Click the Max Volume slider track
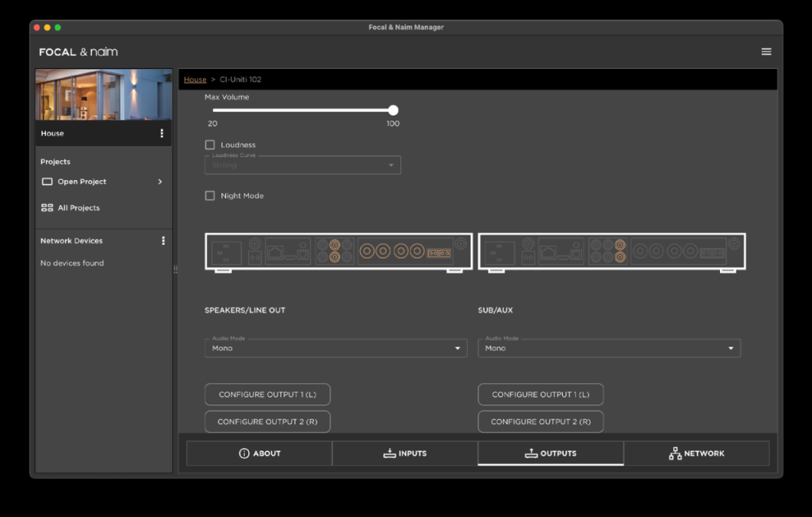812x517 pixels. (303, 110)
